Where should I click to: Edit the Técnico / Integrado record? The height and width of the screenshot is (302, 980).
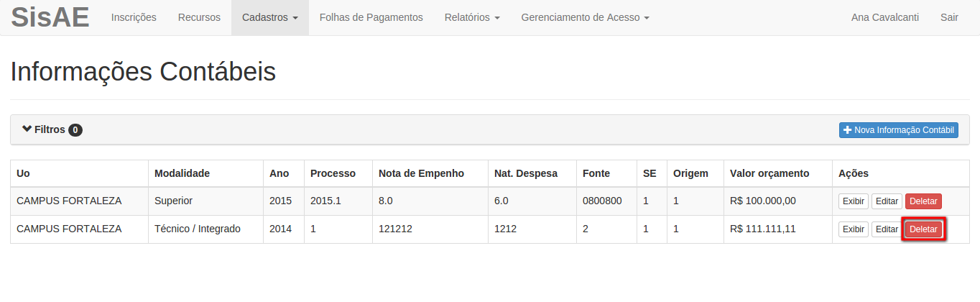887,229
